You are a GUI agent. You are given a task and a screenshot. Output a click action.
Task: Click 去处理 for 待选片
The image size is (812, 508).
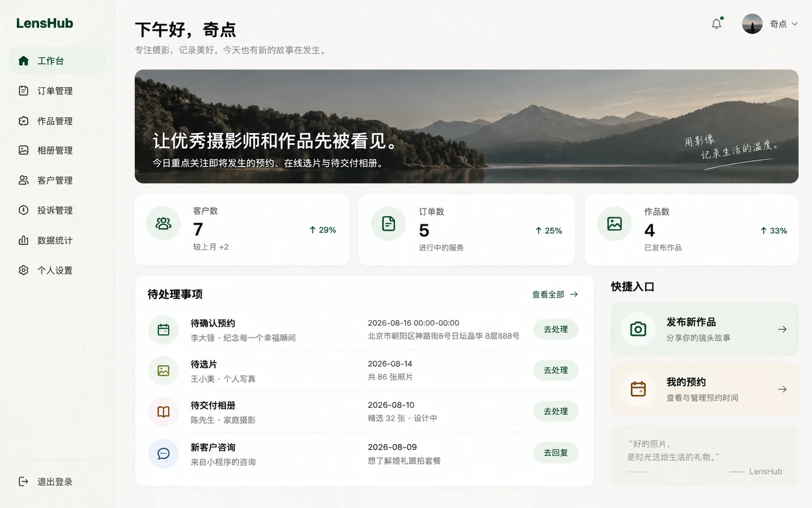555,370
